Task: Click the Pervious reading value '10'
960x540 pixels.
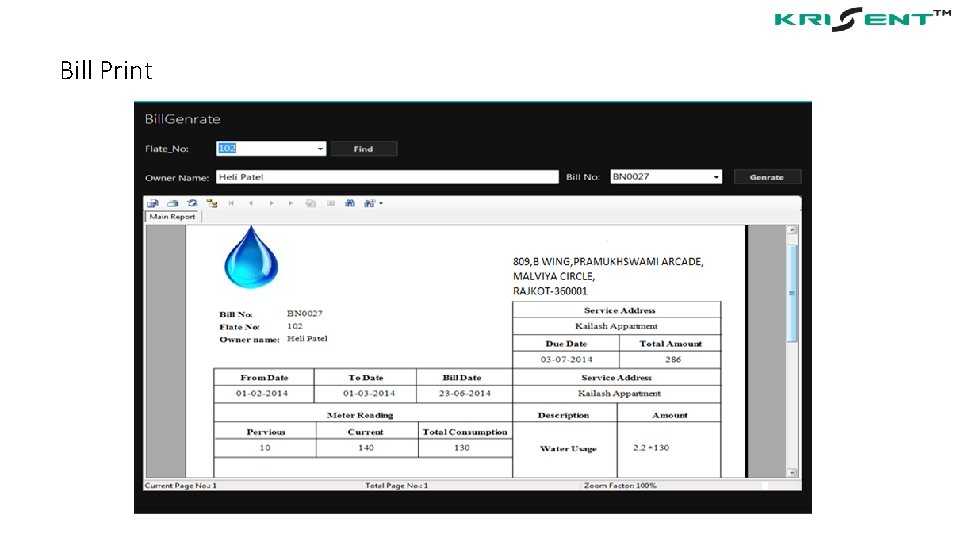Action: pyautogui.click(x=265, y=448)
